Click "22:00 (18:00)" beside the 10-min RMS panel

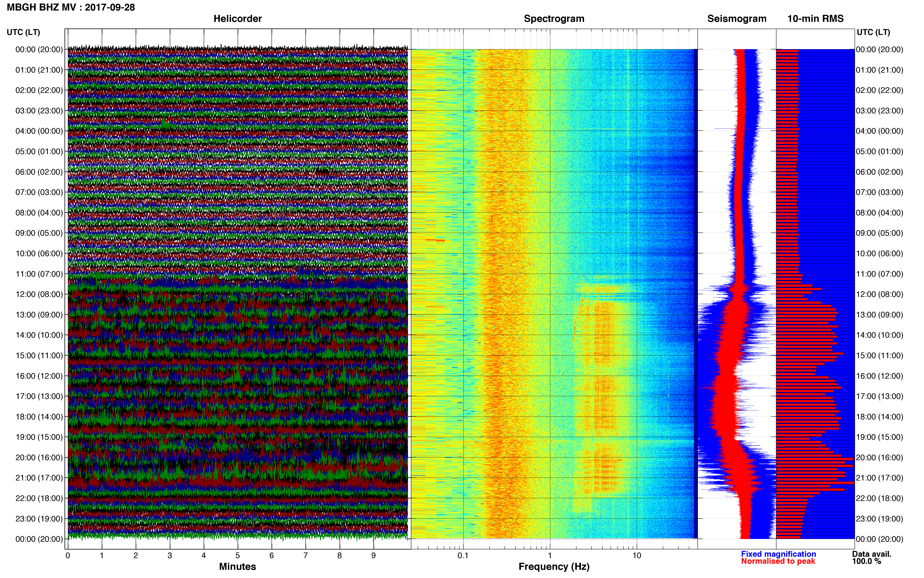click(x=880, y=498)
